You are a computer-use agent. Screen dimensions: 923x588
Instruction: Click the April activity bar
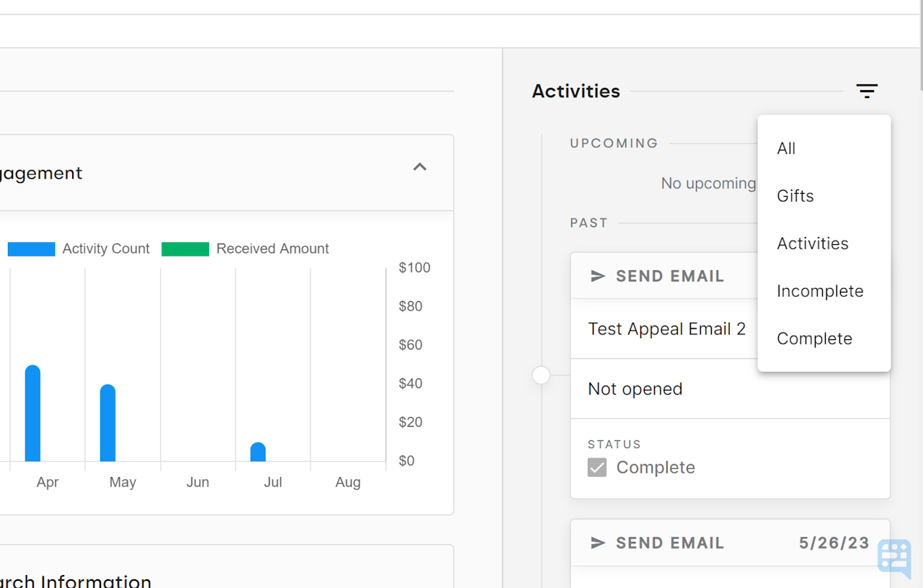(x=32, y=413)
